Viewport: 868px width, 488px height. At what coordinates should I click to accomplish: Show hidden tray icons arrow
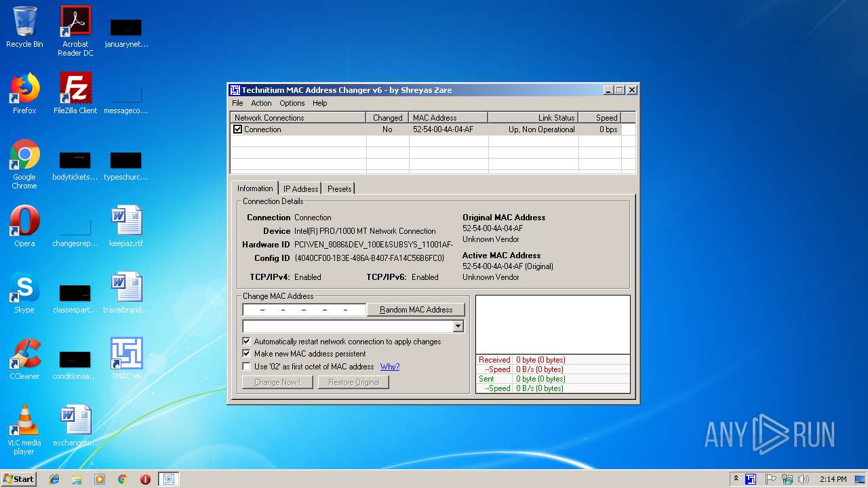736,479
